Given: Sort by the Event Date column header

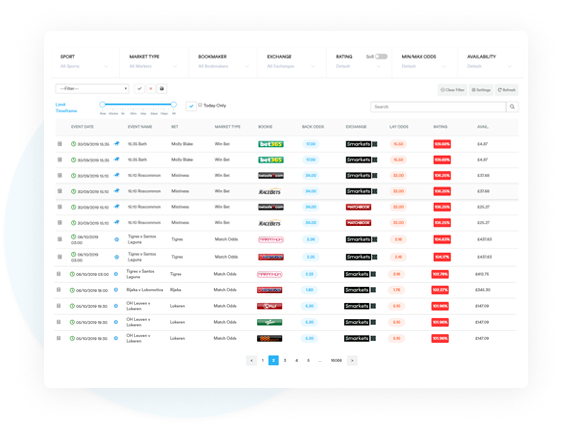Looking at the screenshot, I should click(x=82, y=127).
